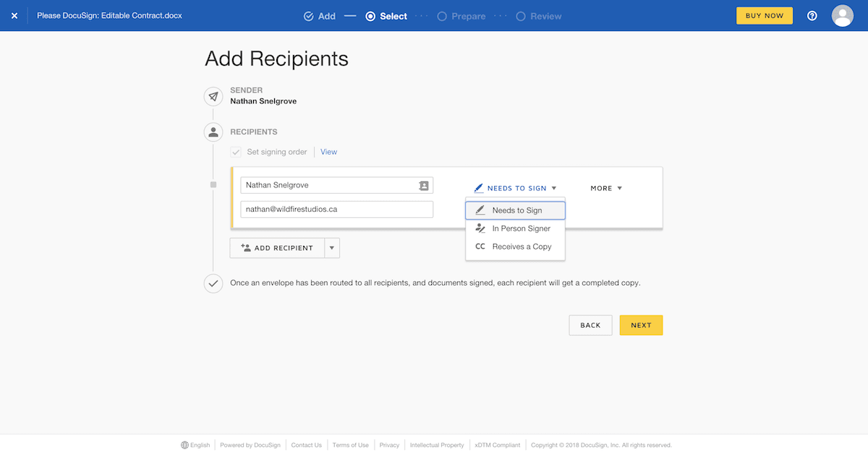Image resolution: width=868 pixels, height=458 pixels.
Task: Choose In Person Signer option
Action: tap(516, 229)
